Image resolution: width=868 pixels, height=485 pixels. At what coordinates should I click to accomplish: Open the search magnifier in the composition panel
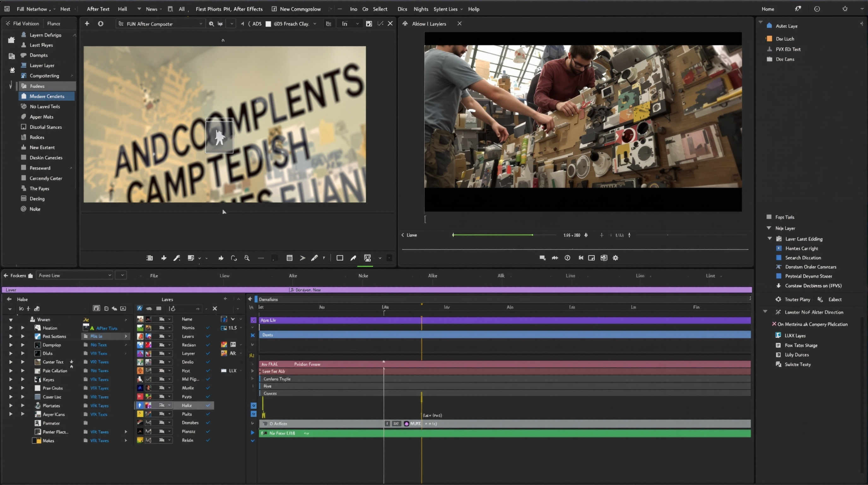click(x=212, y=24)
